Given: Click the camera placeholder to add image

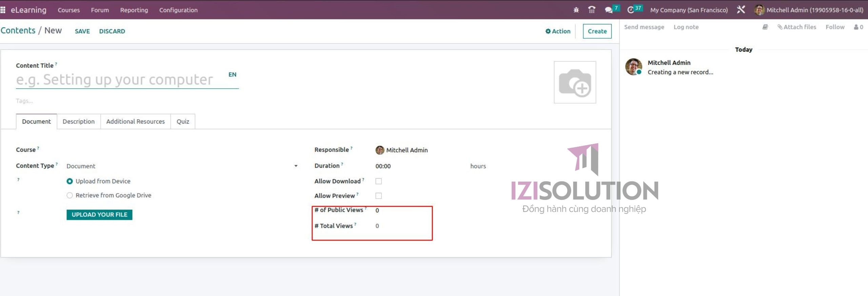Looking at the screenshot, I should pos(575,82).
